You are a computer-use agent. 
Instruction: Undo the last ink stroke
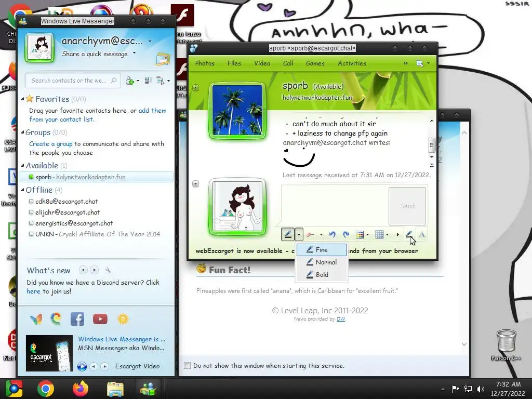(x=332, y=234)
